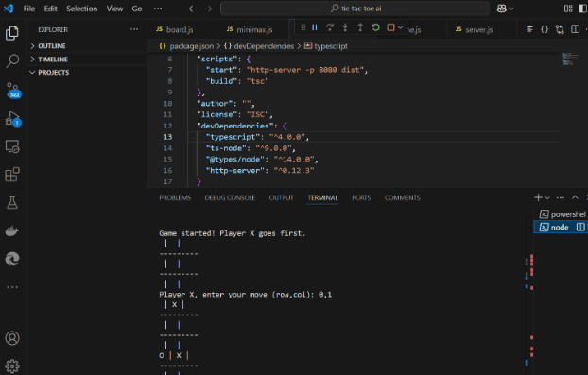Toggle primary side bar visibility
Viewport: 588px width, 375px height.
tap(583, 9)
